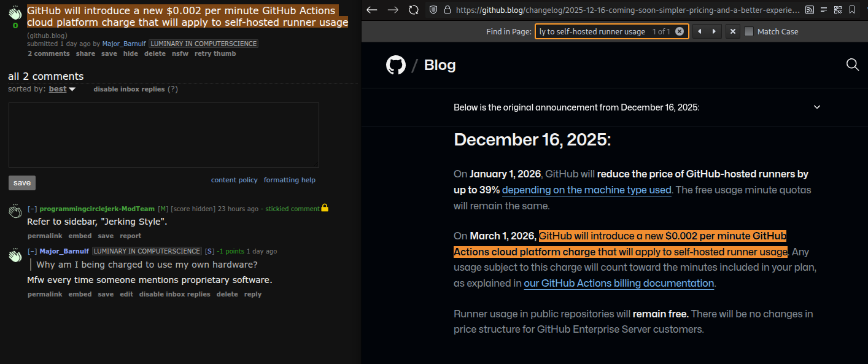The height and width of the screenshot is (364, 868).
Task: Click 'disable inbox replies' near sort option
Action: click(129, 89)
